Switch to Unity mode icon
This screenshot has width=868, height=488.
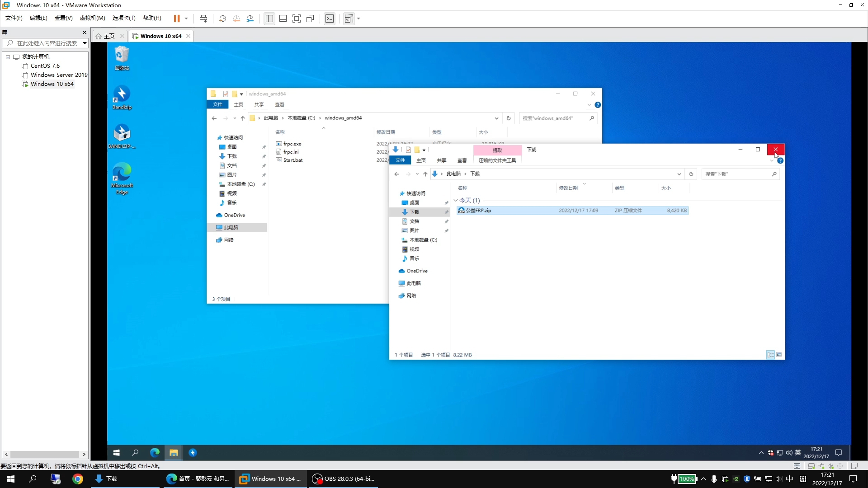click(310, 19)
